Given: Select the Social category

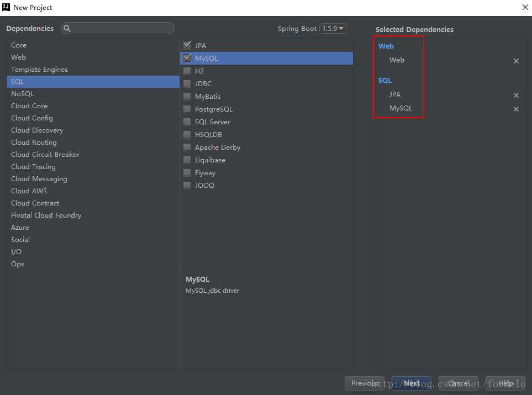Looking at the screenshot, I should (93, 240).
